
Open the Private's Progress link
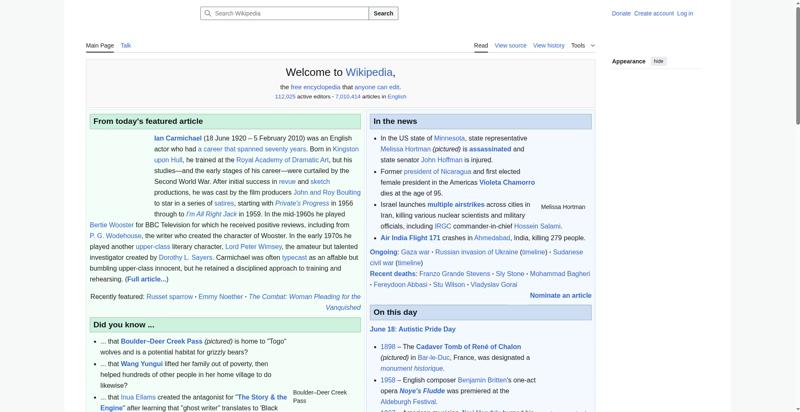click(302, 203)
